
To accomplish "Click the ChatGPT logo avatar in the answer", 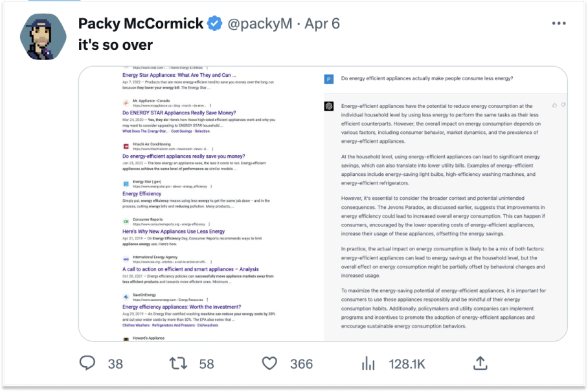I will coord(329,106).
